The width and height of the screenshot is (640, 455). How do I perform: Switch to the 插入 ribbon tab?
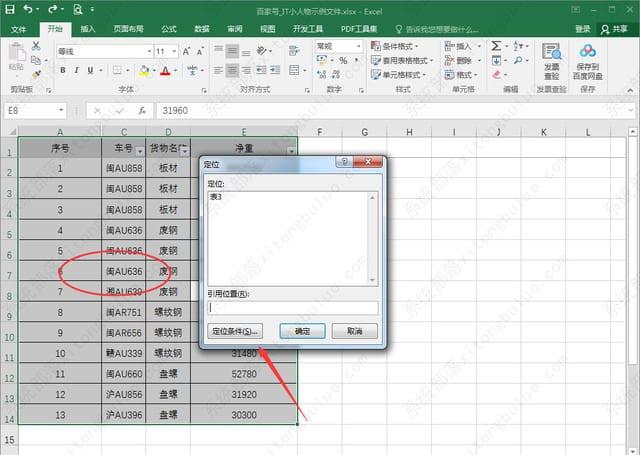pos(87,29)
